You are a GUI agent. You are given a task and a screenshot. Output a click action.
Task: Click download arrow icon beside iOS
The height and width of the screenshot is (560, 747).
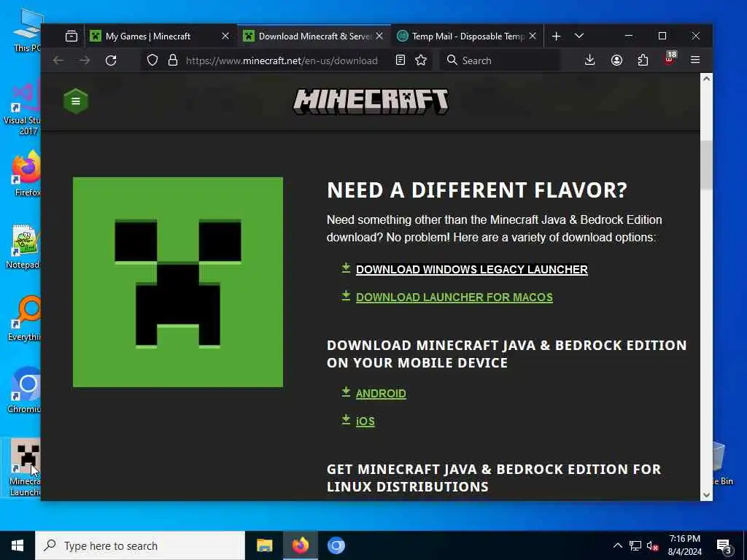tap(346, 419)
